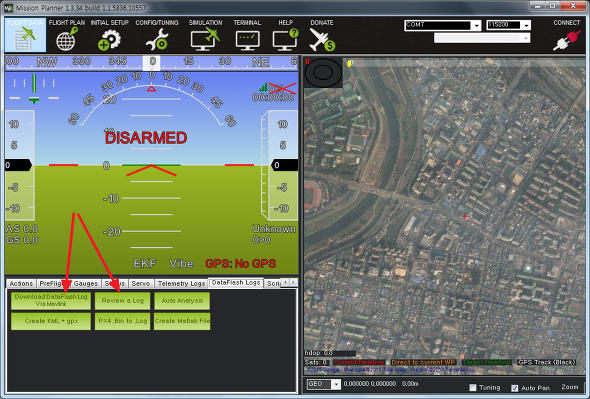Viewport: 590px width, 399px height.
Task: Run Auto Analysis button
Action: pos(182,300)
